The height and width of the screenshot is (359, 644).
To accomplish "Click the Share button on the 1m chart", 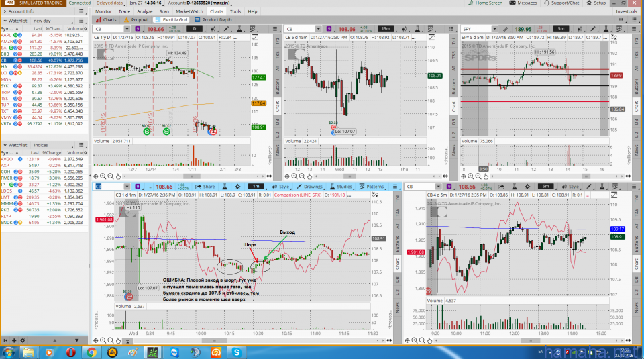I will (x=205, y=187).
